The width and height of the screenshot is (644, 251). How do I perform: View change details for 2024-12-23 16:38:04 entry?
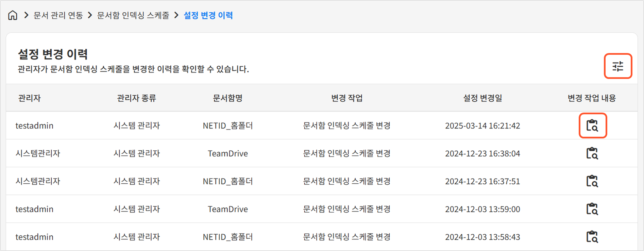coord(592,153)
